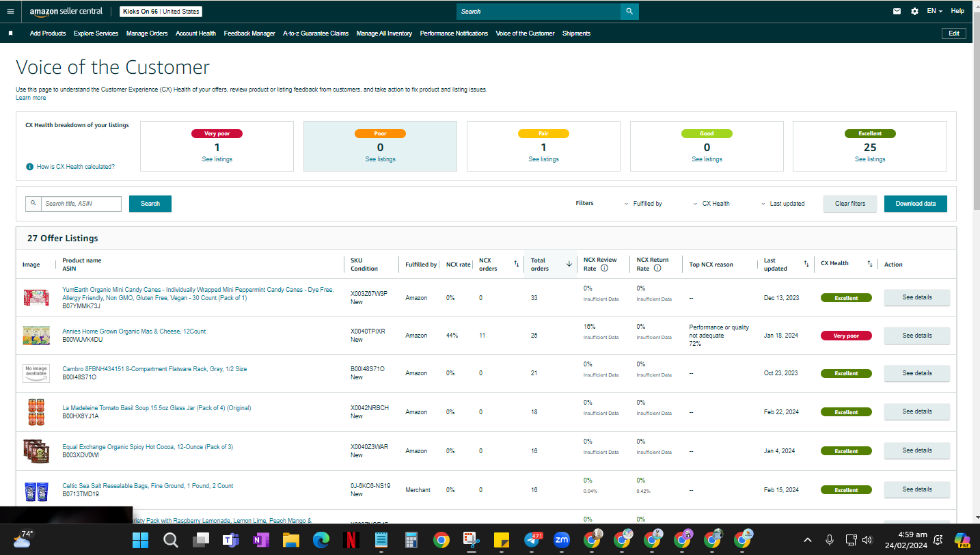See details for Celtic Sea Salt listing
This screenshot has height=555, width=980.
[x=917, y=489]
